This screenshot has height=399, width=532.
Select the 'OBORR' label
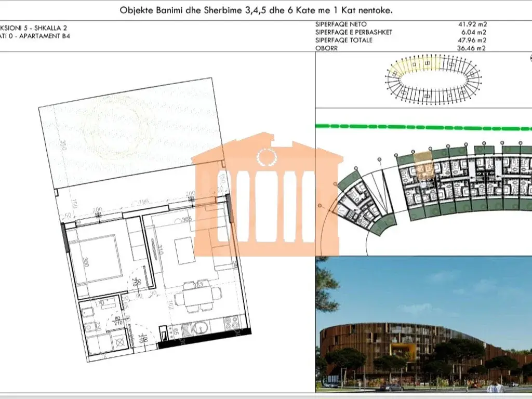point(326,48)
